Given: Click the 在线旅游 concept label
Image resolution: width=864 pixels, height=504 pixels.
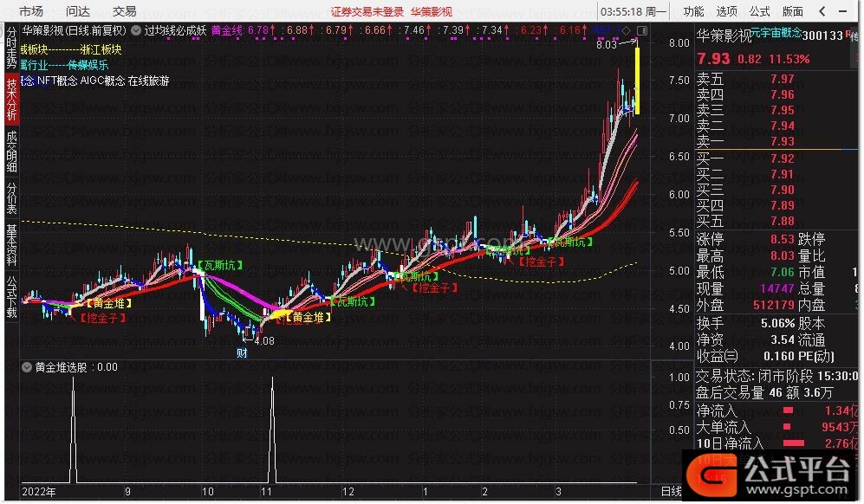Looking at the screenshot, I should pos(149,81).
